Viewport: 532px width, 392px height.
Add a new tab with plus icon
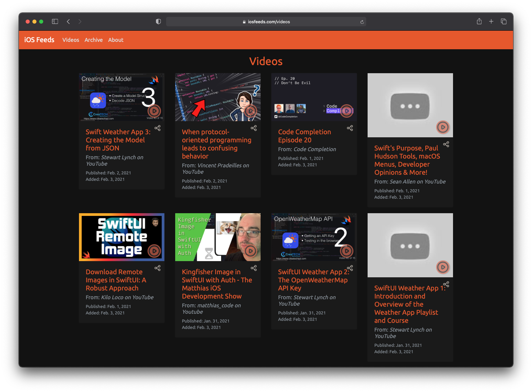pos(491,22)
